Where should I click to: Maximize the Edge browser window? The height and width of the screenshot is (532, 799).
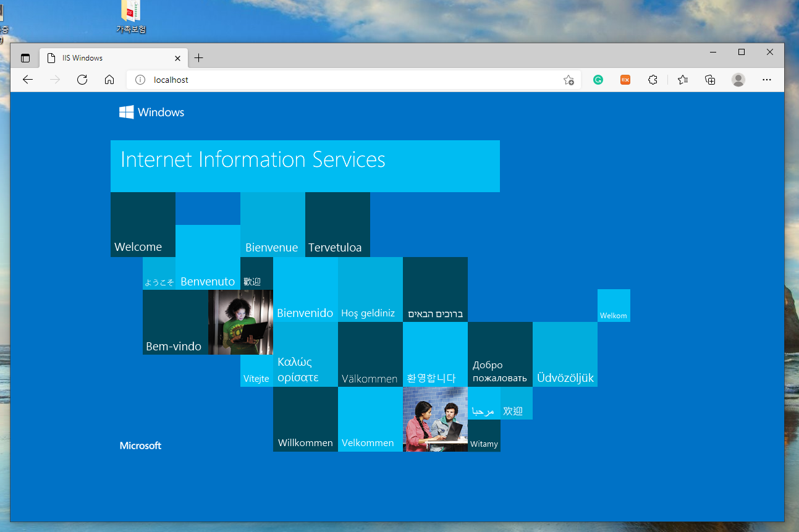tap(742, 52)
